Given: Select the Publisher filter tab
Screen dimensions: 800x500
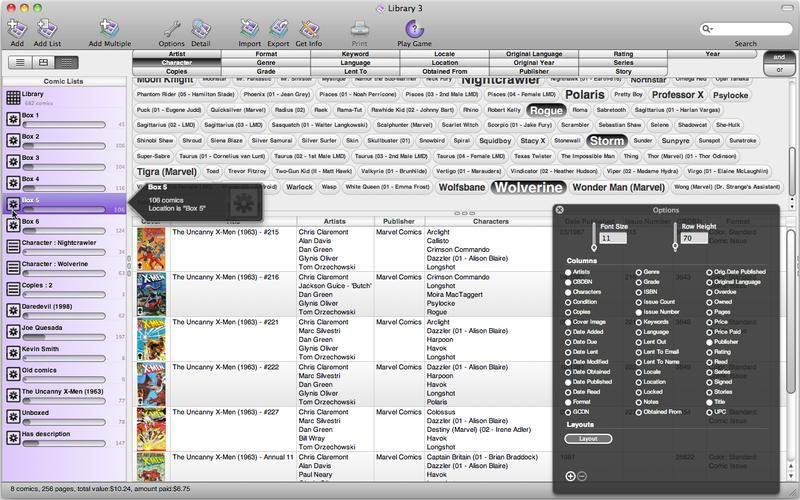Looking at the screenshot, I should [x=533, y=72].
